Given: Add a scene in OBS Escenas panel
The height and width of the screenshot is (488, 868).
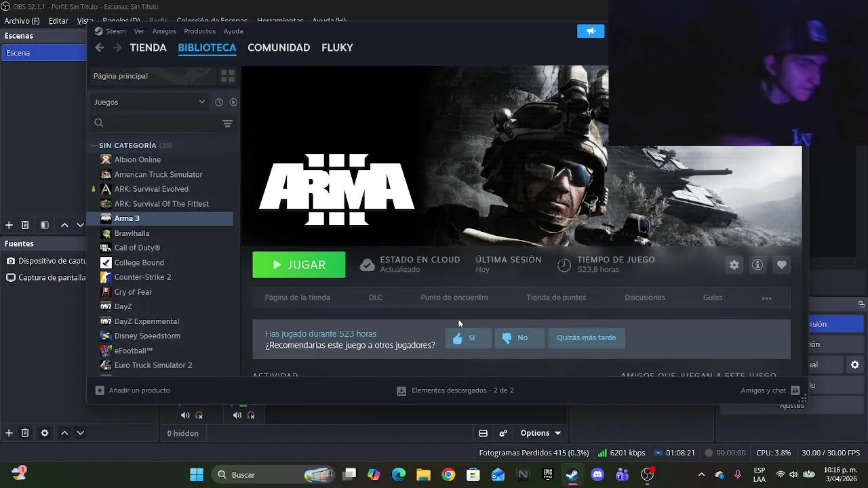Looking at the screenshot, I should coord(9,225).
